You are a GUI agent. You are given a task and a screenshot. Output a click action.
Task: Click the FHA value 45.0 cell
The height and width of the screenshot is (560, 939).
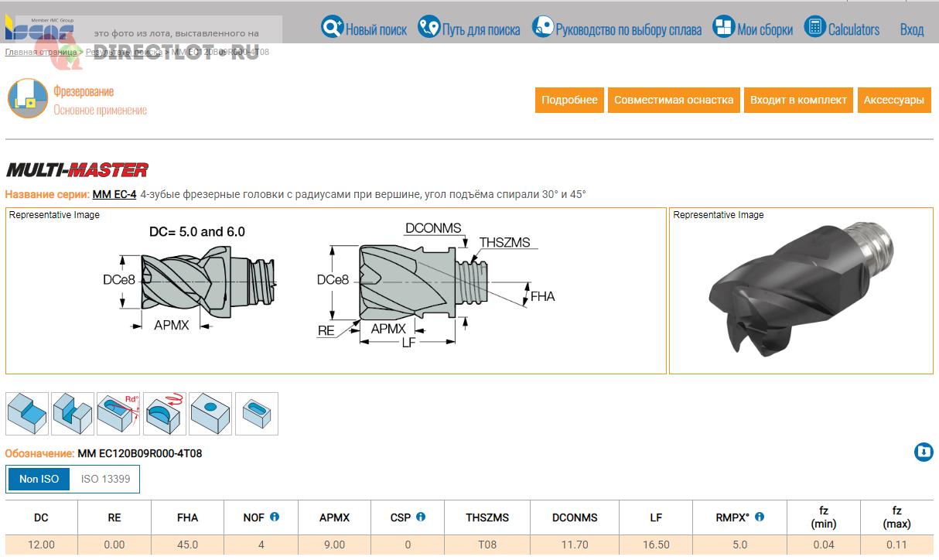187,545
